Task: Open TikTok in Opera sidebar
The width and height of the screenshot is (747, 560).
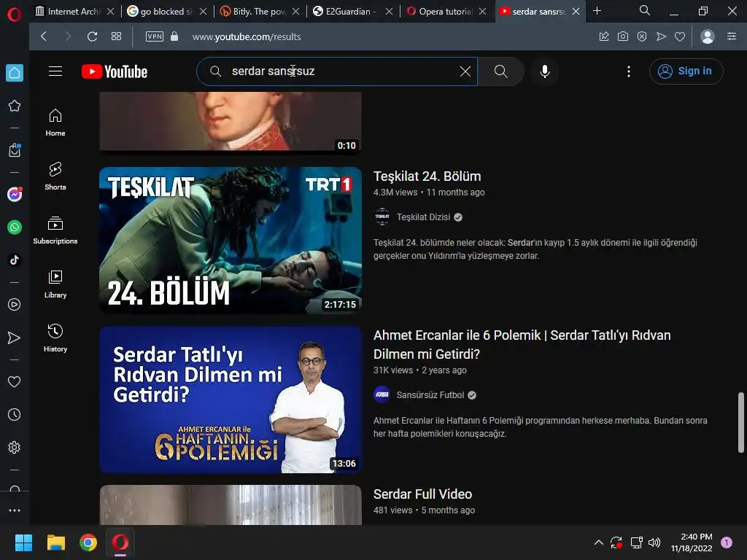Action: [x=15, y=260]
